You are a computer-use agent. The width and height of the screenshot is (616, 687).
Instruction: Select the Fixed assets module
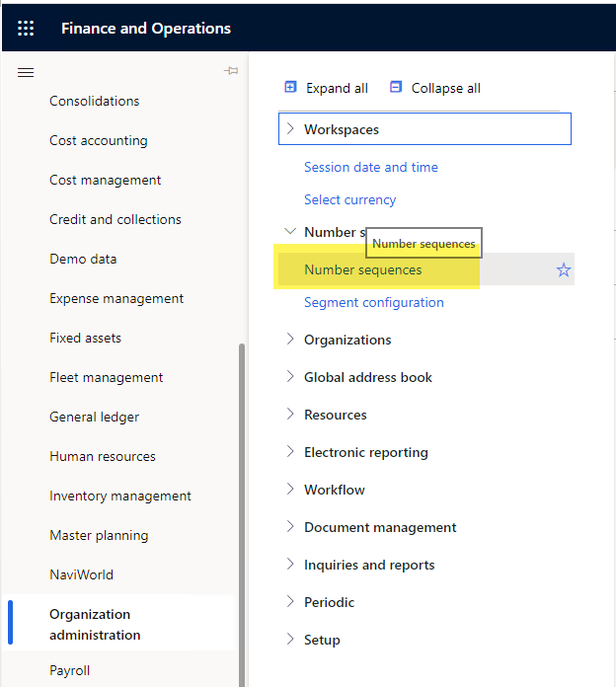click(86, 338)
